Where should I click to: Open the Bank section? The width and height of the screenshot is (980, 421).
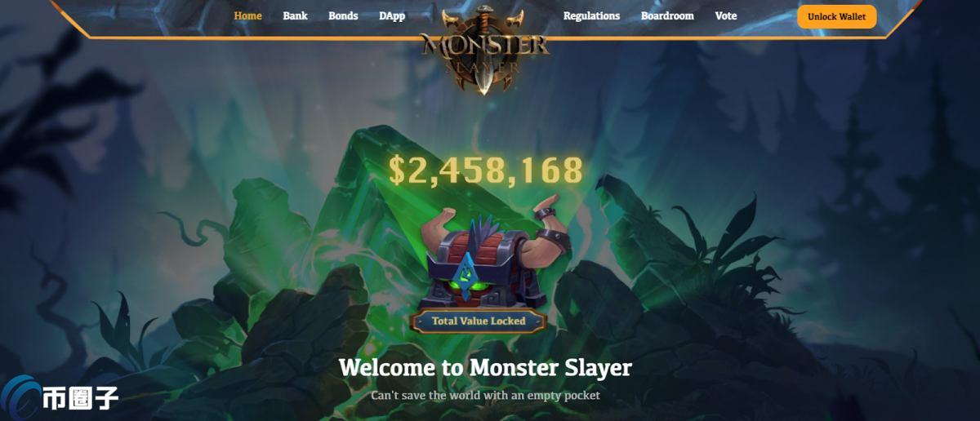[295, 16]
